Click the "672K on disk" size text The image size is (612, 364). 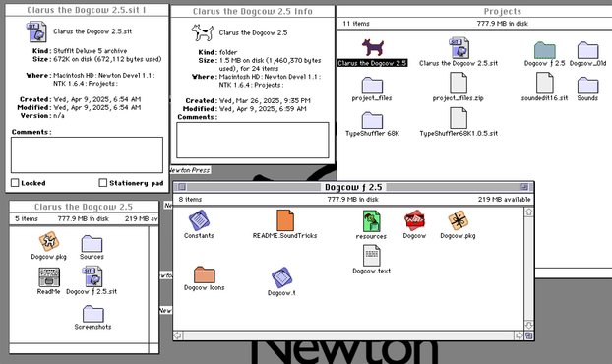[x=107, y=59]
